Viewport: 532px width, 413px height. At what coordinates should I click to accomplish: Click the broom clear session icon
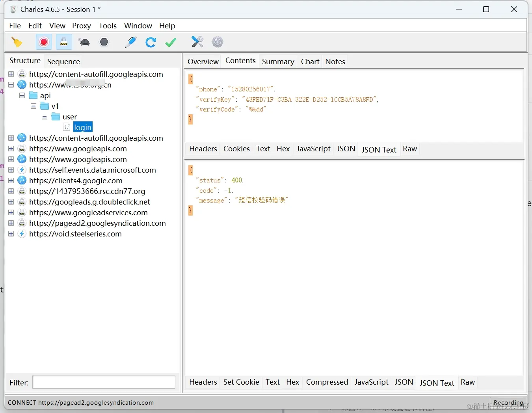coord(17,42)
